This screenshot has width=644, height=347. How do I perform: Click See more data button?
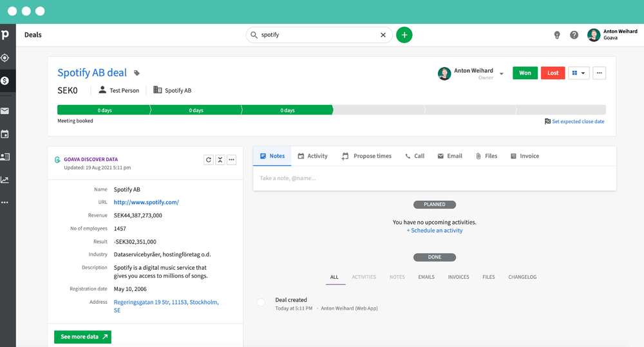(82, 337)
